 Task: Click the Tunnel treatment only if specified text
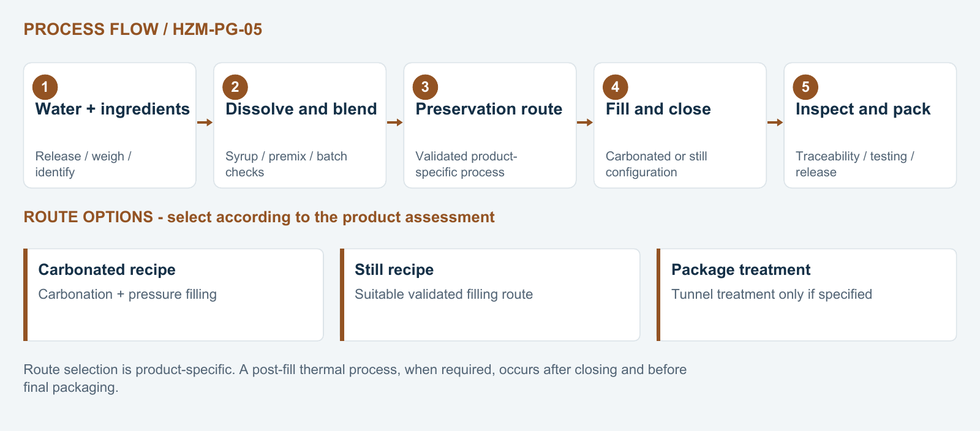772,294
